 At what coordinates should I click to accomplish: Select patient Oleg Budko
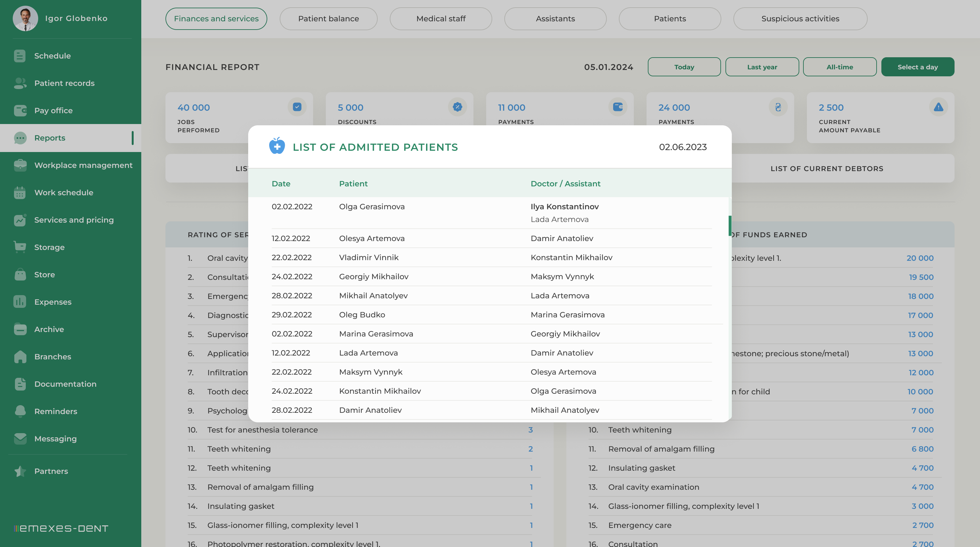click(362, 315)
